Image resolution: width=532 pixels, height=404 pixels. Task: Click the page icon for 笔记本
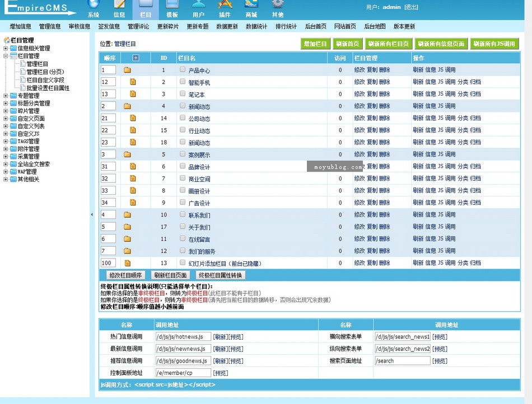[x=133, y=94]
